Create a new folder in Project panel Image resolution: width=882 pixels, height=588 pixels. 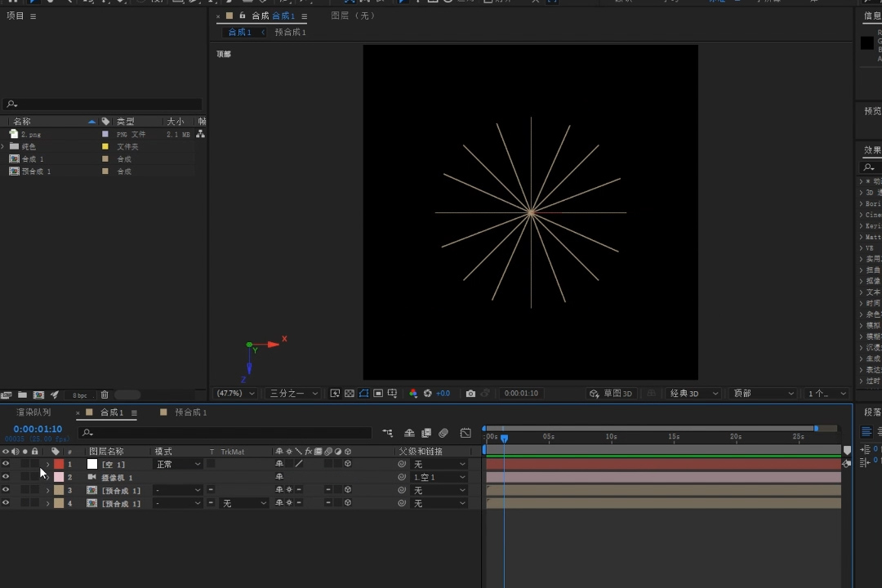tap(22, 395)
